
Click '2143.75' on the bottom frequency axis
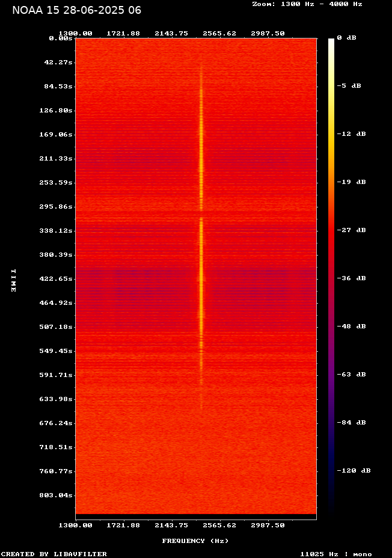click(x=171, y=526)
